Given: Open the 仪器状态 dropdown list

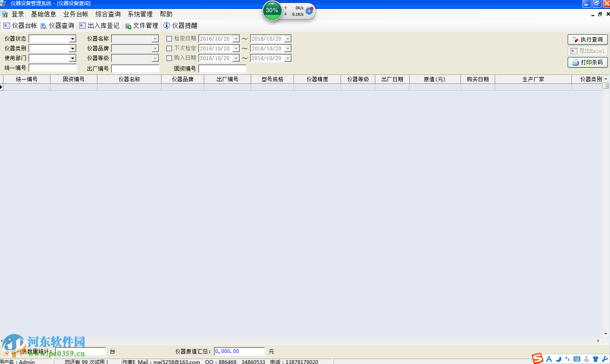Looking at the screenshot, I should [x=72, y=38].
